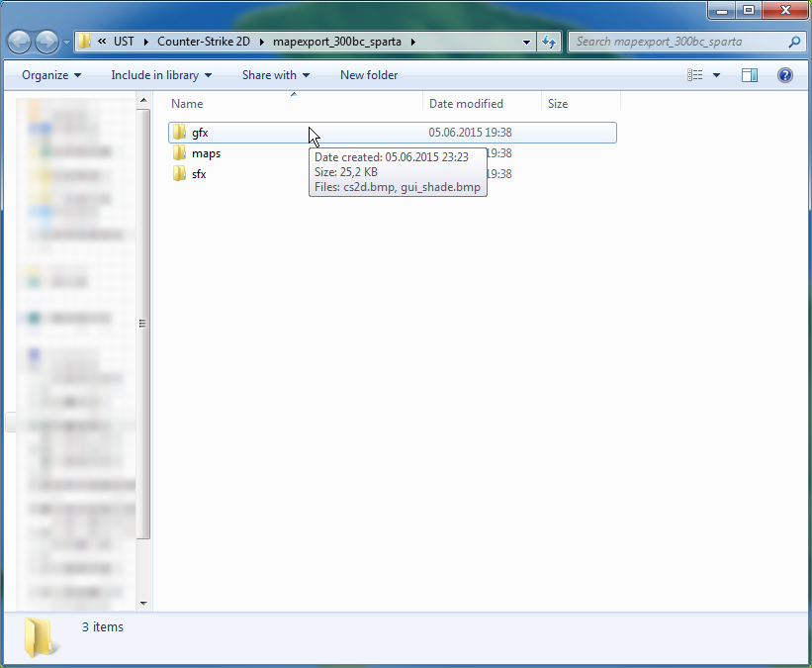The width and height of the screenshot is (812, 668).
Task: Change your view icon button
Action: click(x=695, y=75)
